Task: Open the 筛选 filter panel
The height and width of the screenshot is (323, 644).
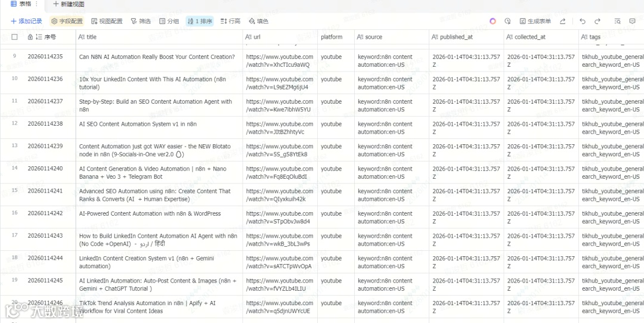Action: [x=141, y=21]
